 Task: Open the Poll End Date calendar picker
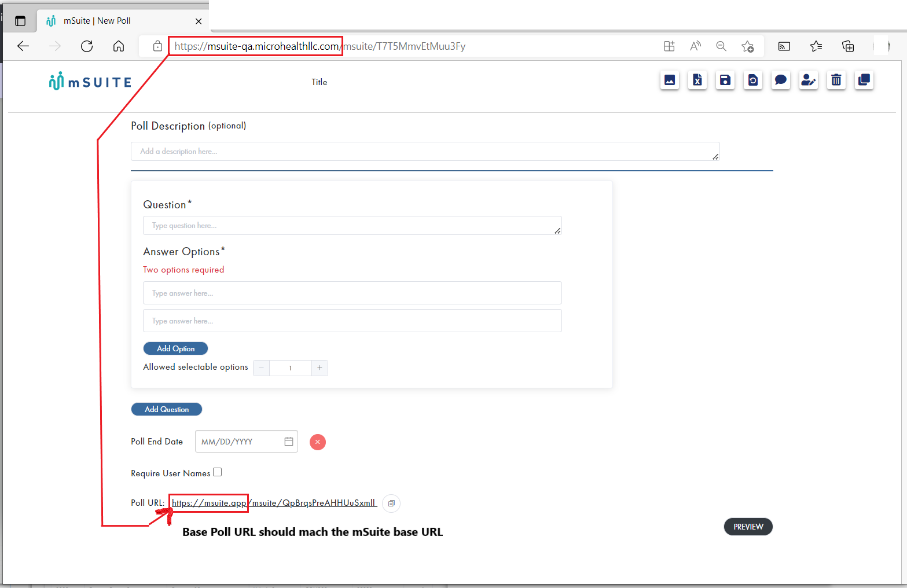(288, 441)
